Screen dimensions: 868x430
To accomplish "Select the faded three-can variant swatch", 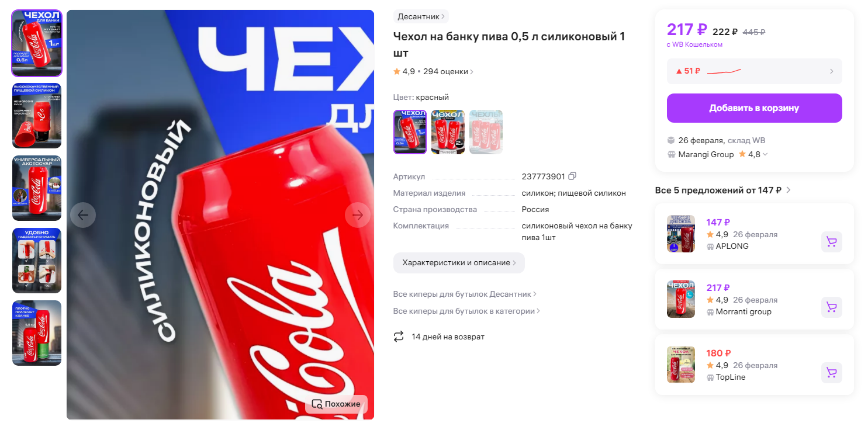I will pyautogui.click(x=486, y=132).
